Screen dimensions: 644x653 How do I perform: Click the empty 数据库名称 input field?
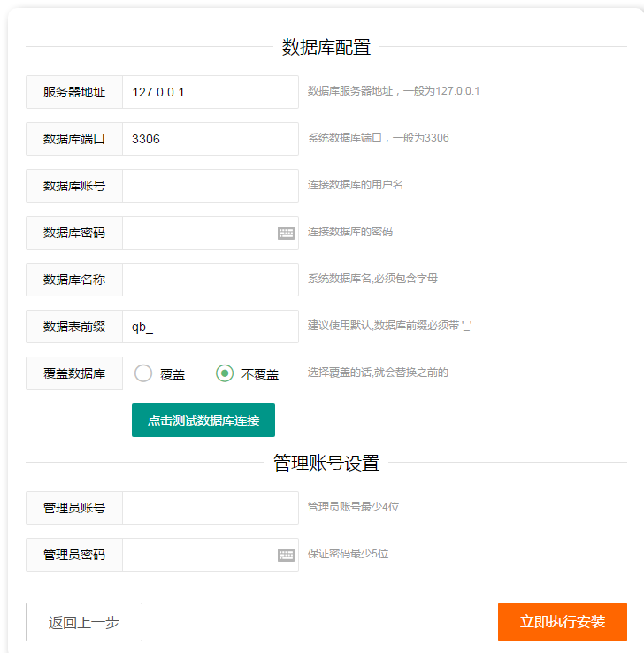[211, 280]
